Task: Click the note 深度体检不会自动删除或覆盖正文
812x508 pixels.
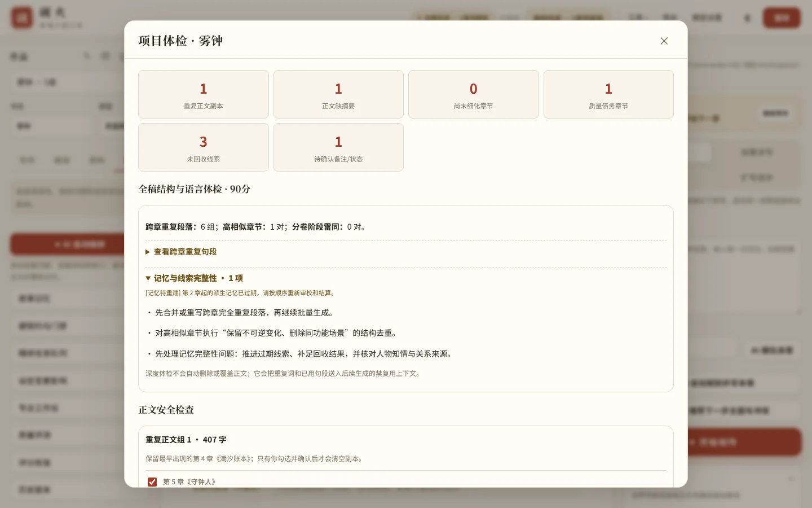Action: [x=284, y=374]
